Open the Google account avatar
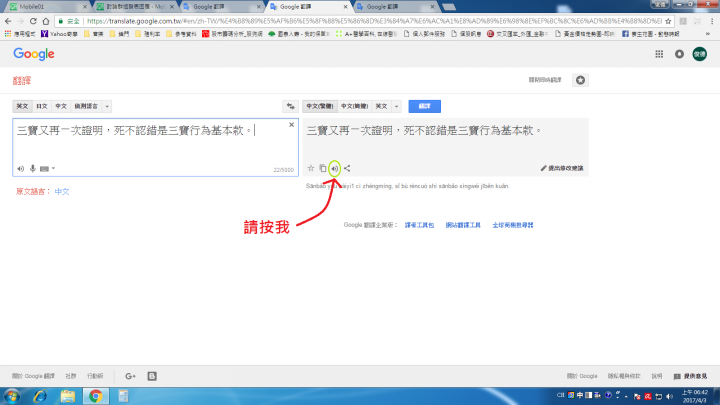 (x=700, y=54)
